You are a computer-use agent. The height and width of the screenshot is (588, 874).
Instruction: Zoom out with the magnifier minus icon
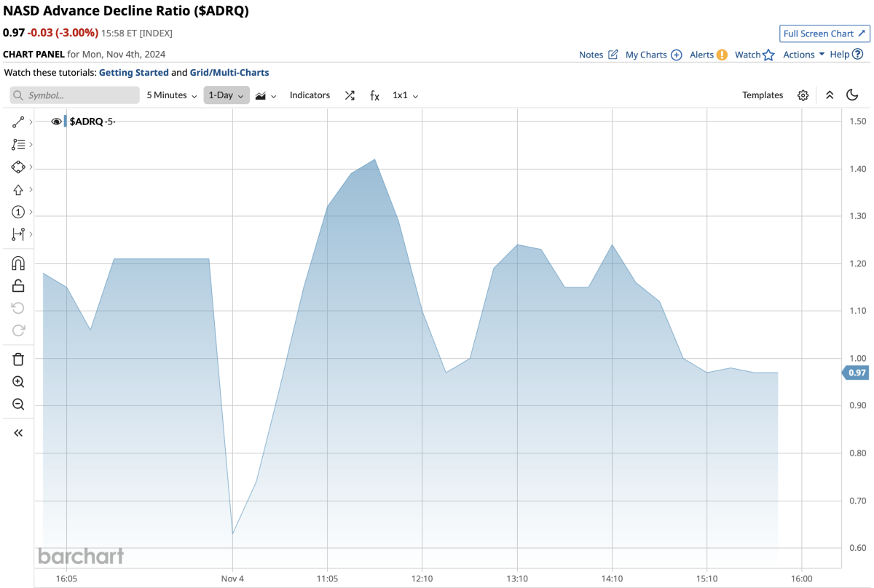tap(18, 405)
